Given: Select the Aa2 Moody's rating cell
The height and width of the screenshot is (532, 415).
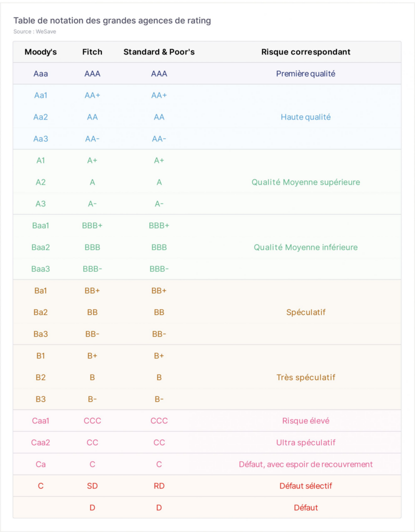Looking at the screenshot, I should pyautogui.click(x=41, y=117).
